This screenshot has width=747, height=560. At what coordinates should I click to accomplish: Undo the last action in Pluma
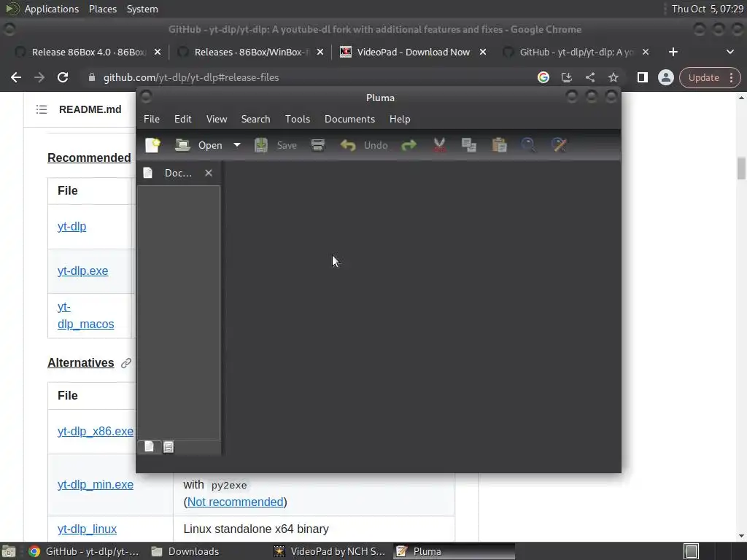(364, 145)
